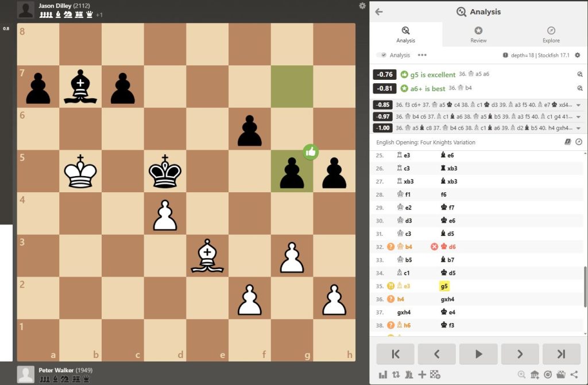The image size is (588, 385).
Task: Open the opening book icon
Action: pyautogui.click(x=568, y=142)
